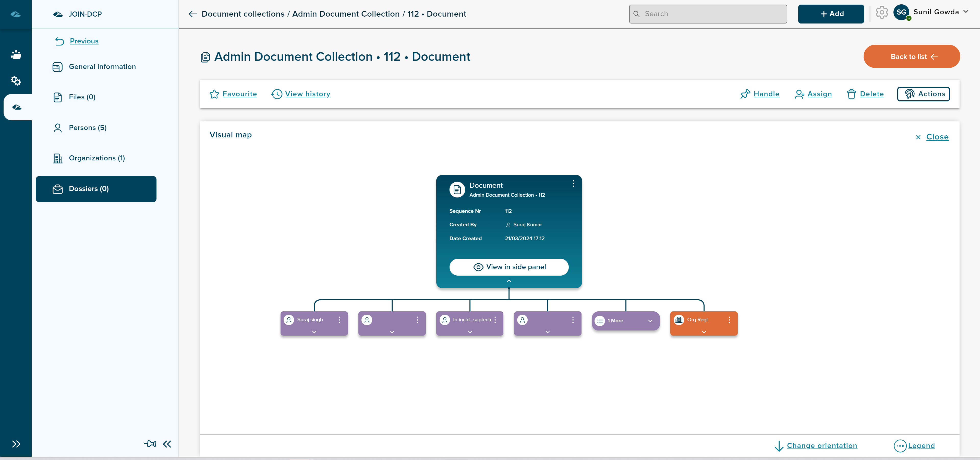Collapse sidebar with double left chevrons
Viewport: 980px width, 460px height.
167,444
